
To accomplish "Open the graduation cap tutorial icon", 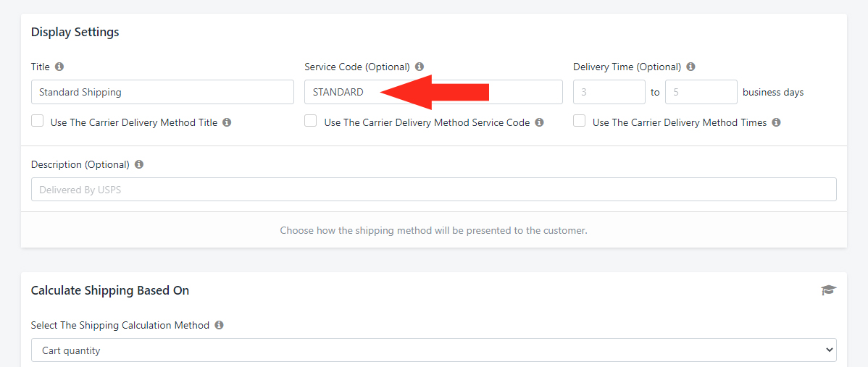I will pyautogui.click(x=829, y=290).
